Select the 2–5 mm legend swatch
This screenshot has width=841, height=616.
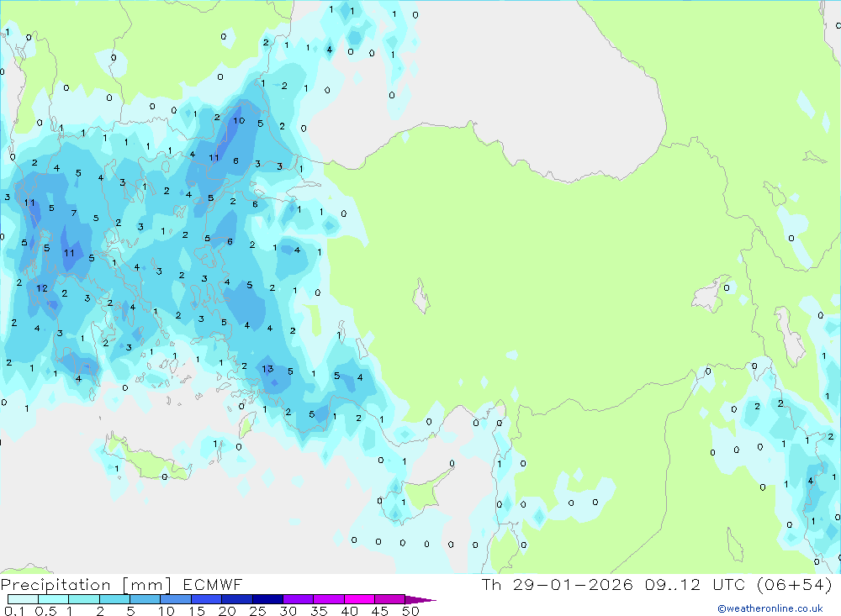point(114,599)
